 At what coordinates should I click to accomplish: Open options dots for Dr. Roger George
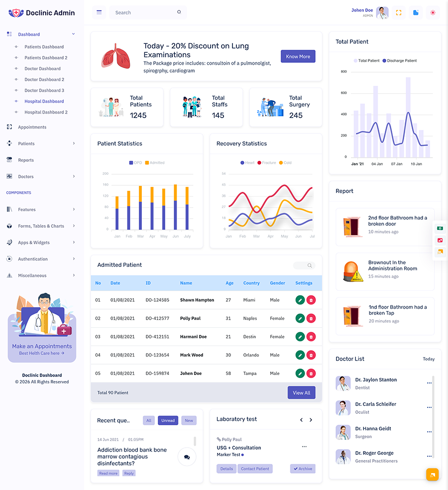(429, 456)
